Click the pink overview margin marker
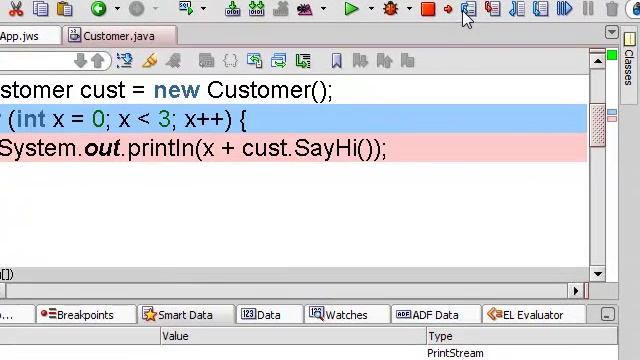This screenshot has height=360, width=640. click(612, 119)
